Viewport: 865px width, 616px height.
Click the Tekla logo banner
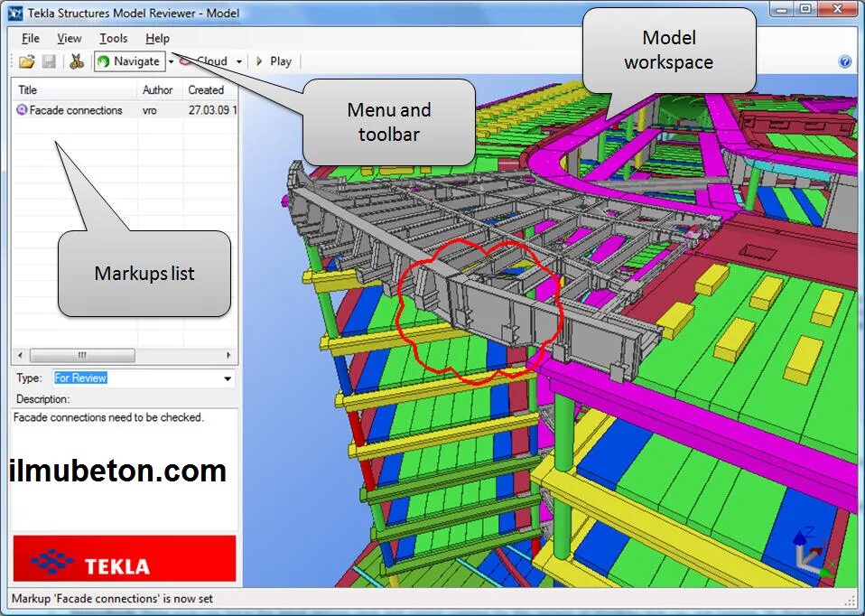(125, 558)
